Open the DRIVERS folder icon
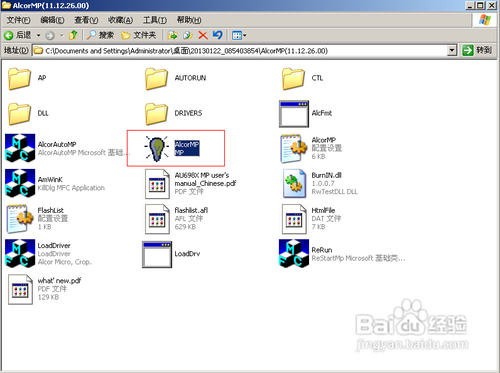Image resolution: width=500 pixels, height=373 pixels. pos(156,114)
